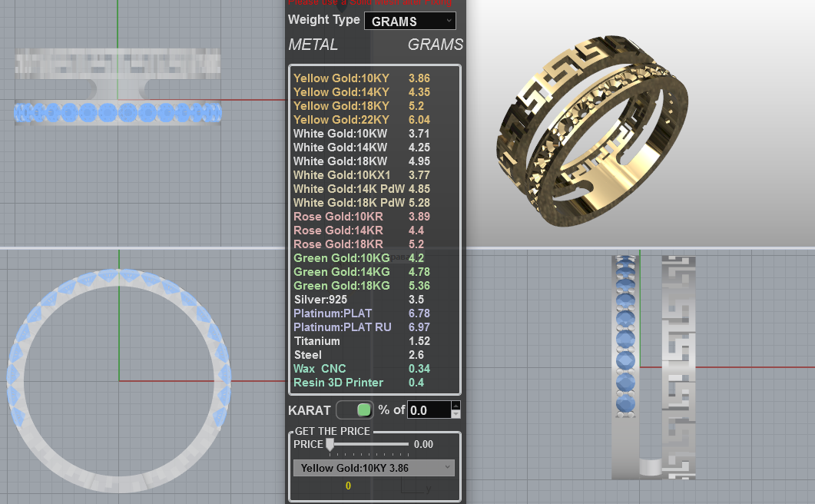Click the Greek key band in right viewport
The height and width of the screenshot is (504, 815).
[678, 366]
